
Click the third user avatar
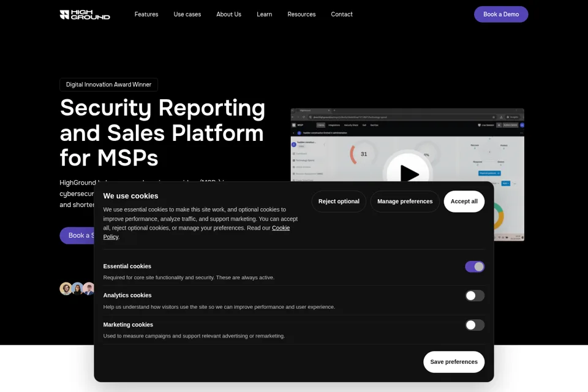[89, 288]
